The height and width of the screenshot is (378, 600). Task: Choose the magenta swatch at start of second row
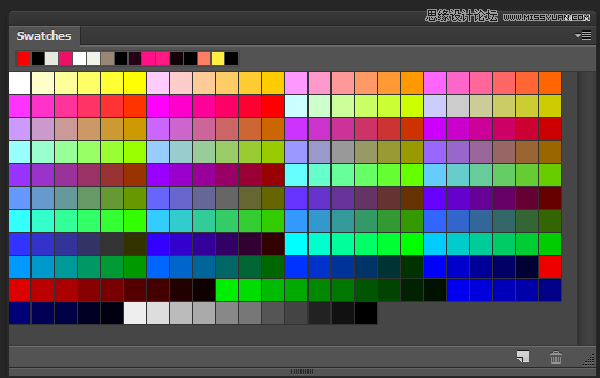[x=20, y=106]
